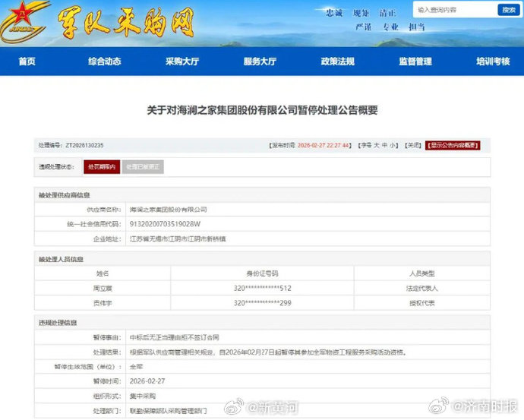The image size is (524, 420).
Task: Click the 身份证号码 column header
Action: click(262, 273)
